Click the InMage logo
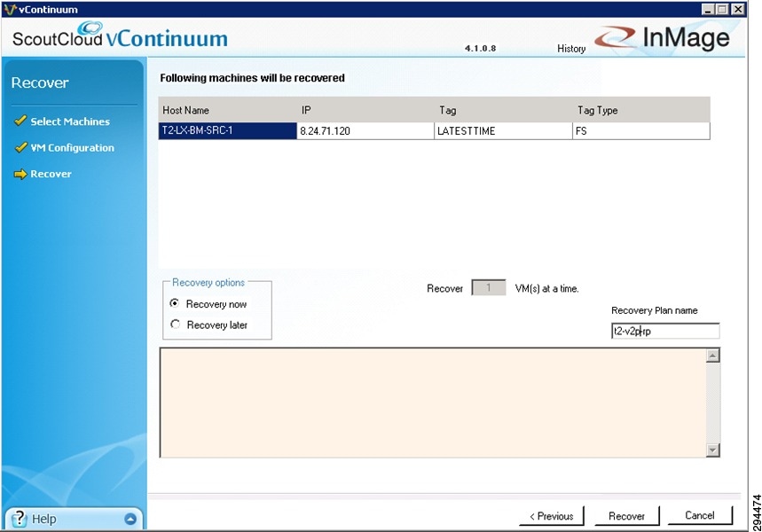This screenshot has width=762, height=532. point(663,37)
